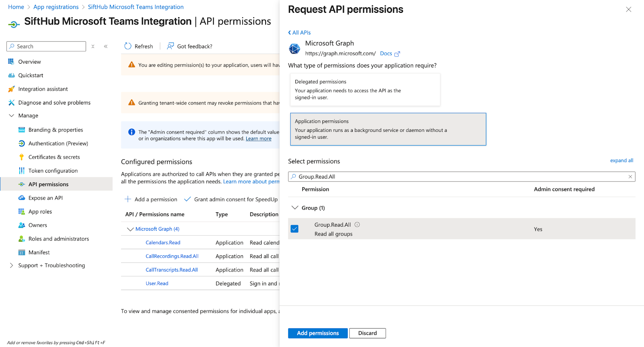The height and width of the screenshot is (347, 644).
Task: Open the Overview menu item
Action: [29, 62]
